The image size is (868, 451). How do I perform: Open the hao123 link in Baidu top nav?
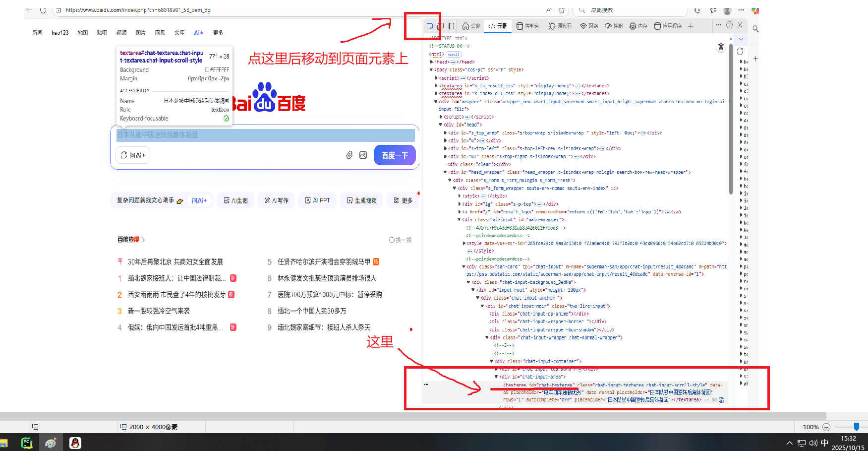click(x=60, y=33)
